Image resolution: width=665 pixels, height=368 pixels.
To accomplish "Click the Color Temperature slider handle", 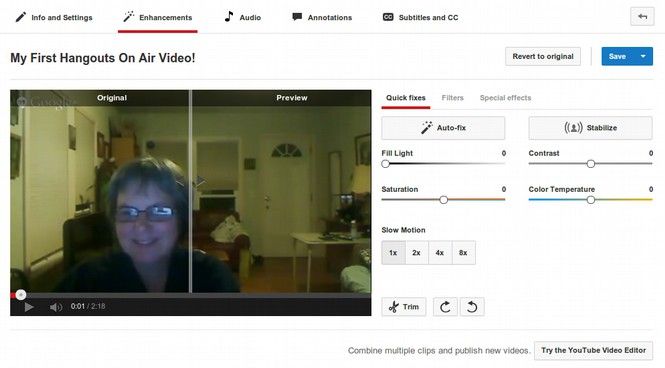I will pos(590,200).
